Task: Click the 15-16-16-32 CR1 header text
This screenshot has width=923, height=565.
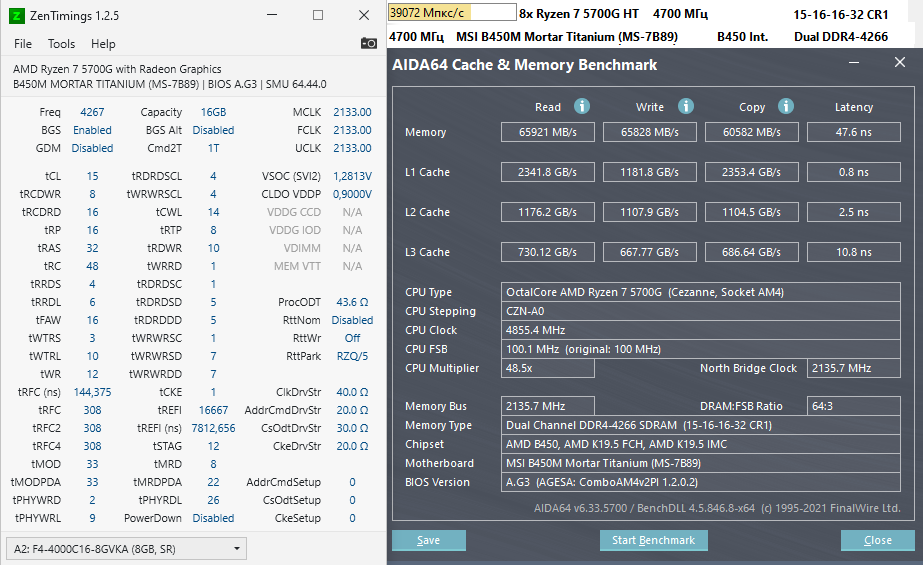Action: [x=841, y=14]
